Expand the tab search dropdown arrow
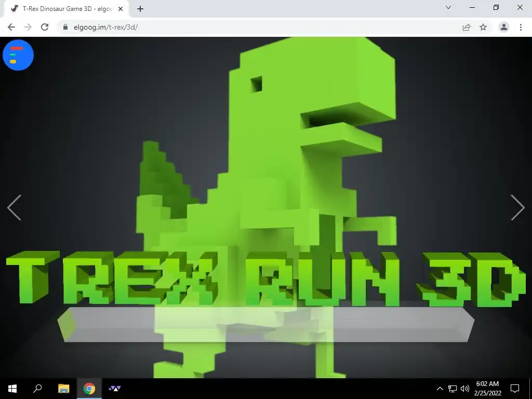This screenshot has height=399, width=532. (448, 7)
